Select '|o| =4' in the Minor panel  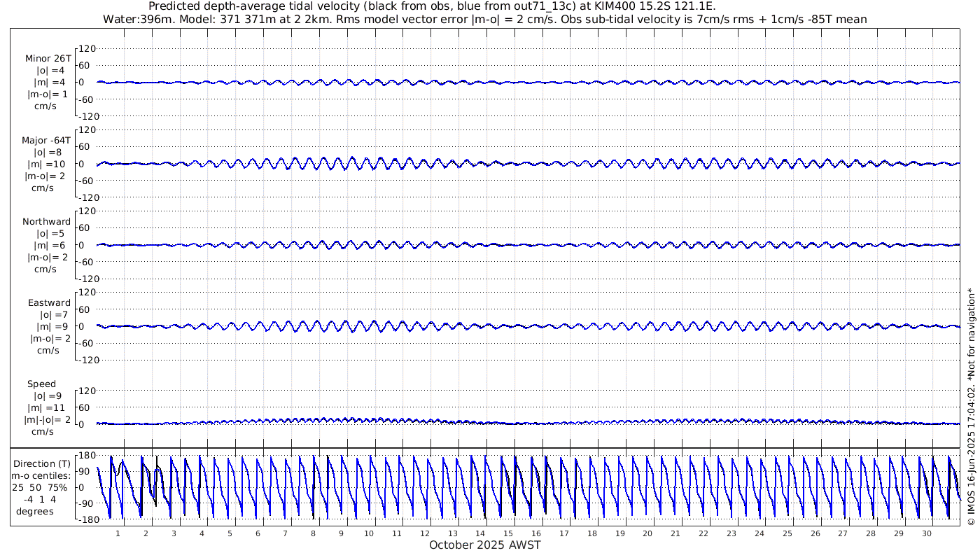pos(50,71)
